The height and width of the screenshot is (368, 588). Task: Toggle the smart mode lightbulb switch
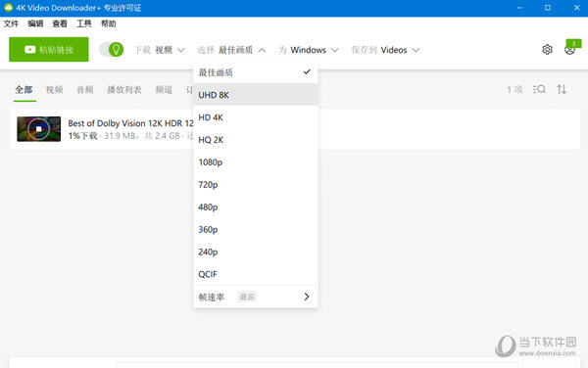112,49
